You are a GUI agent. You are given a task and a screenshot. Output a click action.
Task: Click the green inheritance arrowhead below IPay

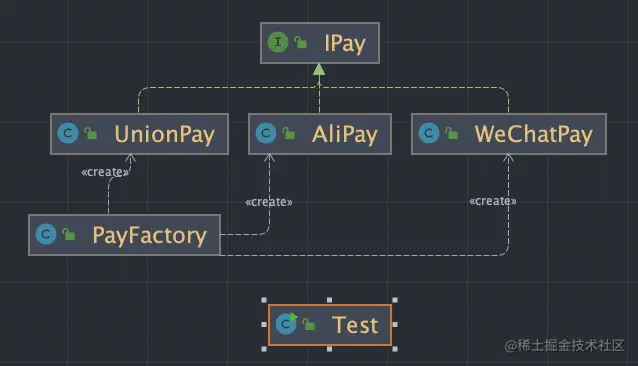319,70
